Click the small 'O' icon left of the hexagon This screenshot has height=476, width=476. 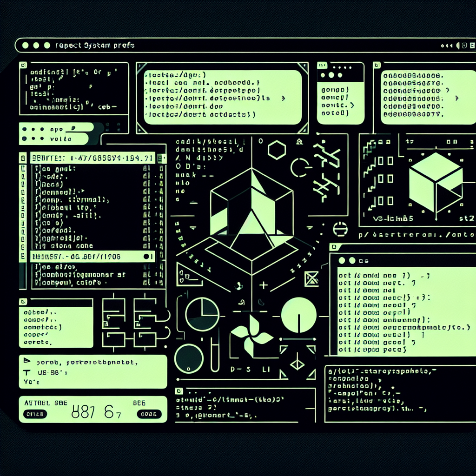coord(260,141)
